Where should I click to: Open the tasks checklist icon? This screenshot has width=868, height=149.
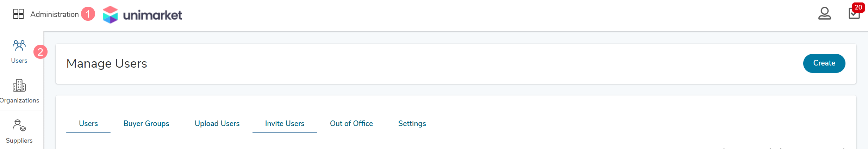(x=854, y=14)
